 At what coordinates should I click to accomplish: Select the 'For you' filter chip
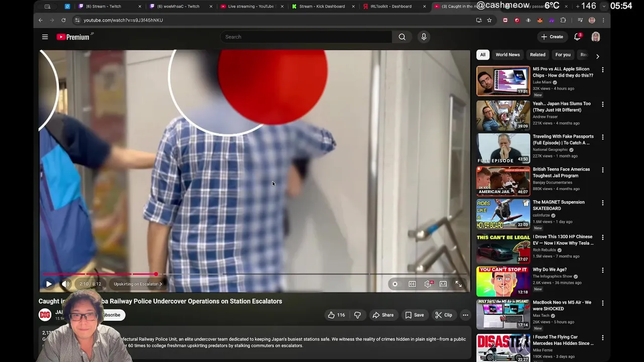[563, 55]
